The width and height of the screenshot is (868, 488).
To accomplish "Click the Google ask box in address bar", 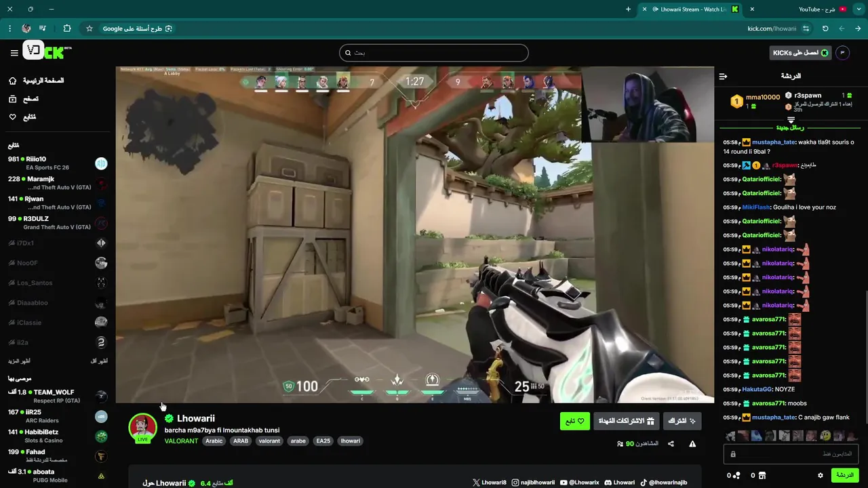I will pyautogui.click(x=138, y=28).
